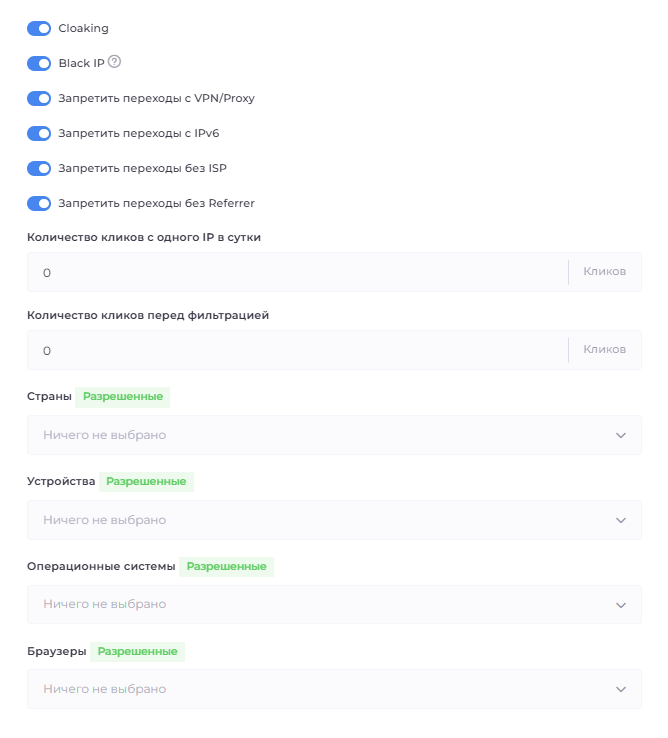Click the Black IP help question icon
The width and height of the screenshot is (668, 738).
coord(114,62)
